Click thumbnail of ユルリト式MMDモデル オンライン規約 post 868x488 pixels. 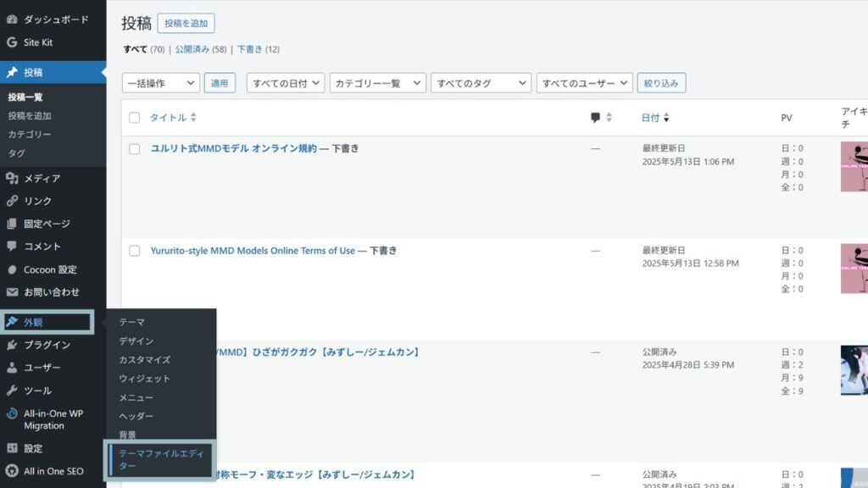854,167
